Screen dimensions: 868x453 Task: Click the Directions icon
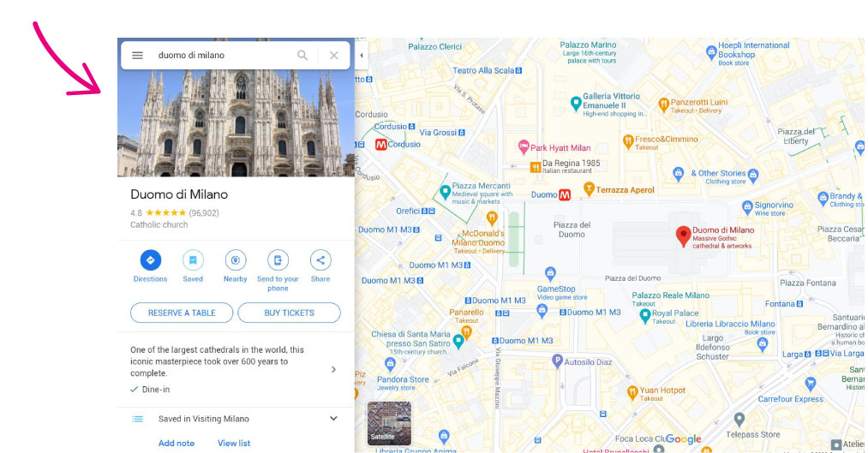click(150, 260)
